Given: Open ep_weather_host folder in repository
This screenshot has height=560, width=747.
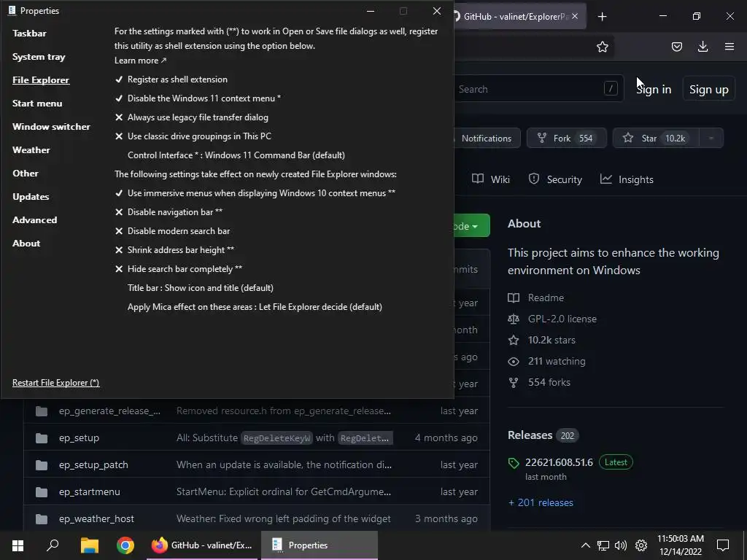Looking at the screenshot, I should pos(97,519).
